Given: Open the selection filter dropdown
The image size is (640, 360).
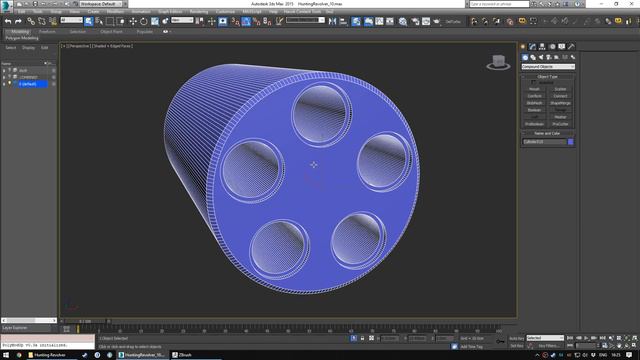Looking at the screenshot, I should [71, 20].
